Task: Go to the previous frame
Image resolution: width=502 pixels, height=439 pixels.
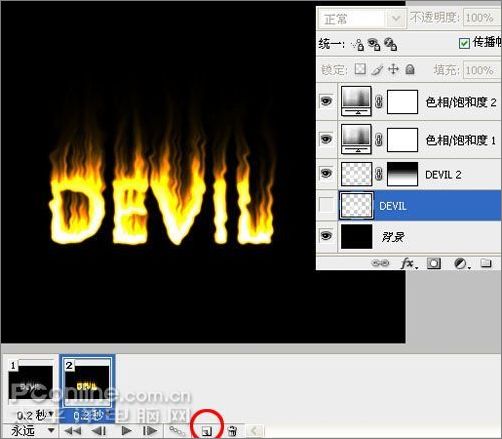Action: pos(99,431)
